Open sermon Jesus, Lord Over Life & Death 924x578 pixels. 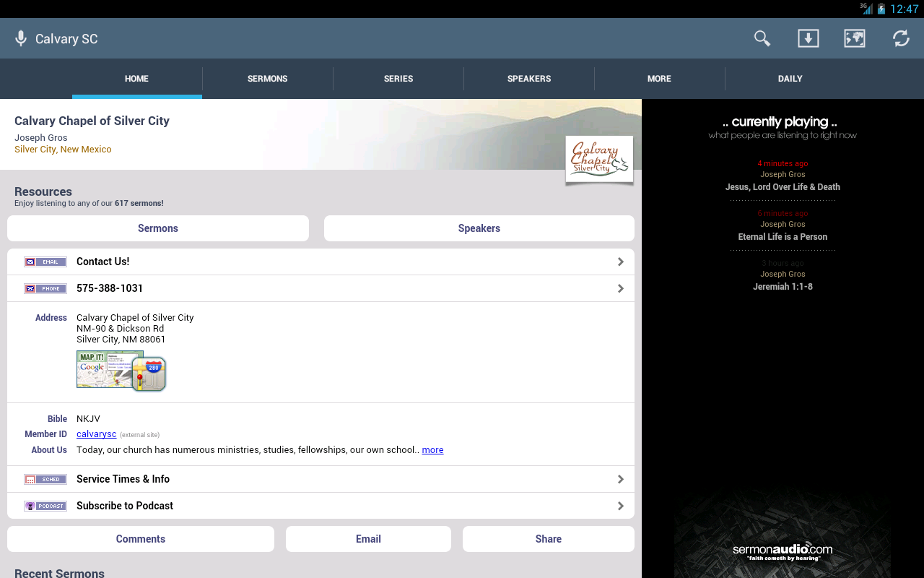[x=783, y=187]
